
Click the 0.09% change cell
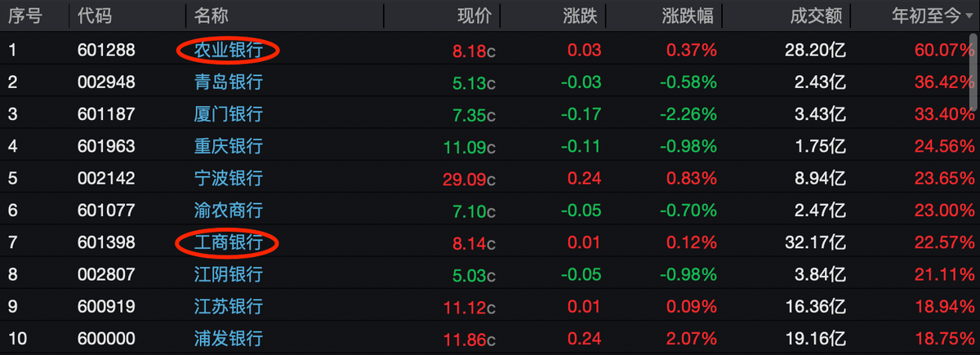[x=692, y=306]
